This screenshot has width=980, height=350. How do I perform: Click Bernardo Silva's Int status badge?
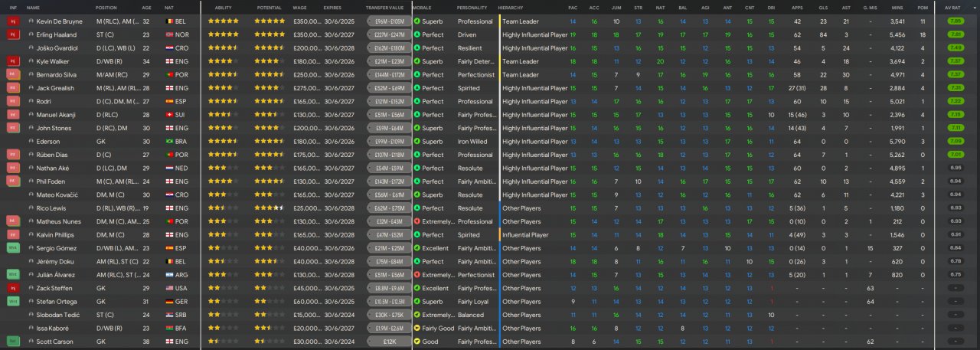click(x=12, y=75)
